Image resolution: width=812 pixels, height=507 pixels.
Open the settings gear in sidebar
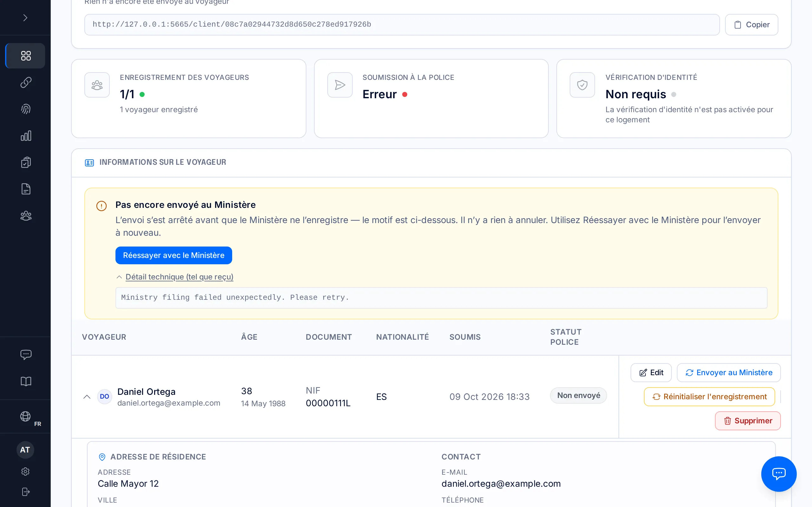pos(25,472)
